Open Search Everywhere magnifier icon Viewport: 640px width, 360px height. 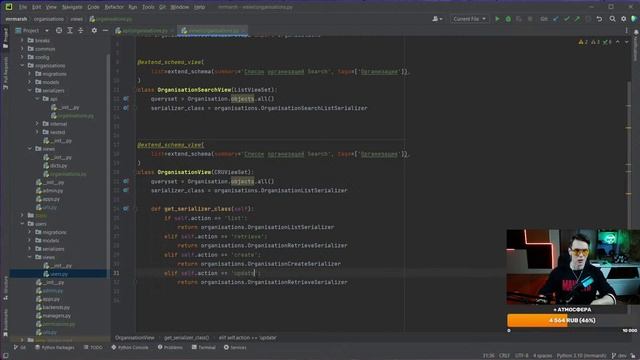click(x=613, y=19)
